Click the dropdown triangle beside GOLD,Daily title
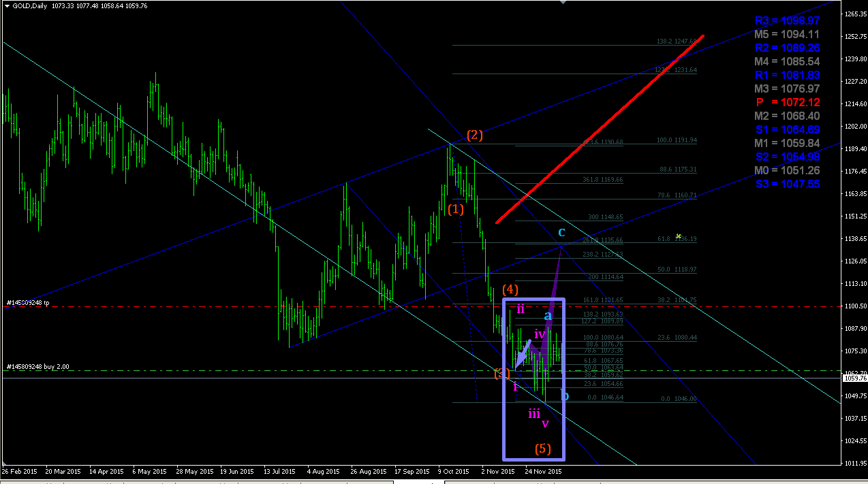The image size is (868, 484). click(7, 6)
